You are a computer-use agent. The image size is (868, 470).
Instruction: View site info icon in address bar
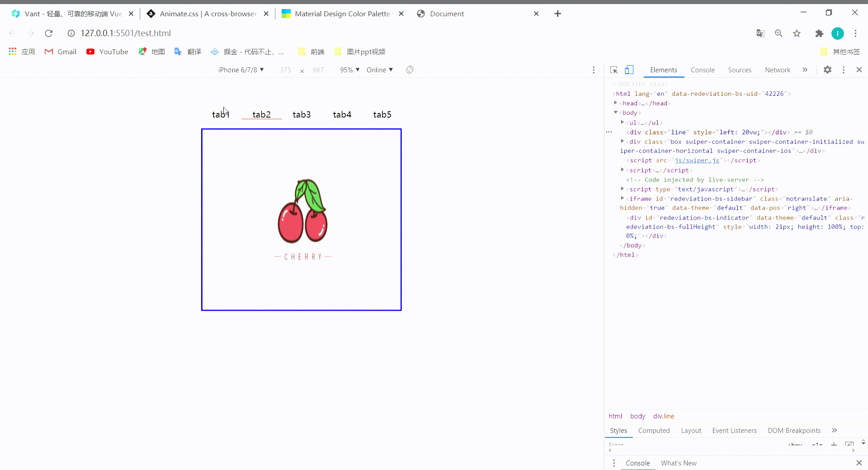pos(71,33)
